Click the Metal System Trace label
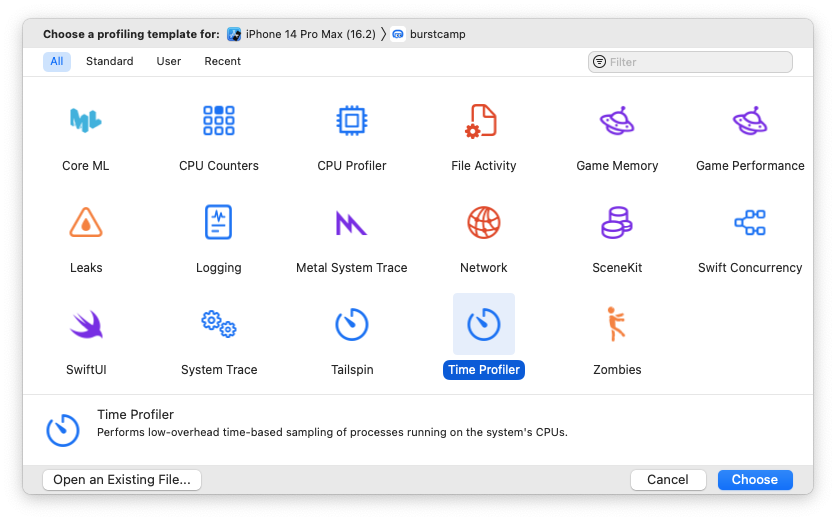The width and height of the screenshot is (836, 521). 351,268
